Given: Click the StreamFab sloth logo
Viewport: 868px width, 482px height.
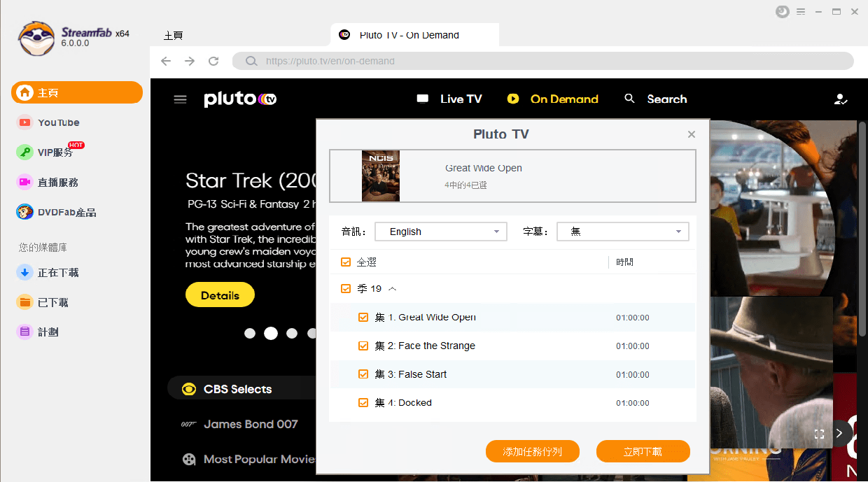Looking at the screenshot, I should coord(36,38).
